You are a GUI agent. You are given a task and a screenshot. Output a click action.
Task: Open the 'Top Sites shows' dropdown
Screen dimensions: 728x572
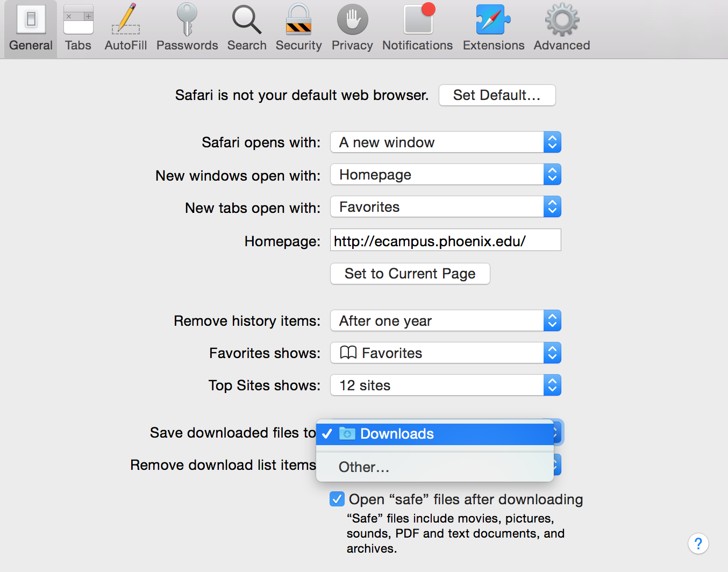pyautogui.click(x=446, y=385)
